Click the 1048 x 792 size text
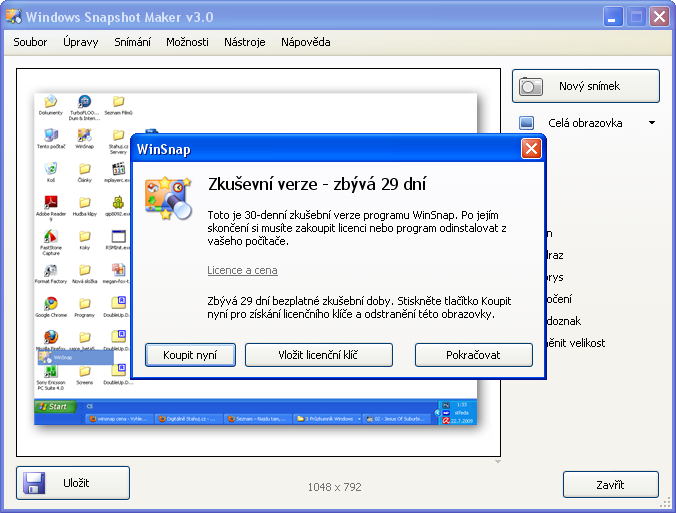The height and width of the screenshot is (513, 676). (335, 487)
